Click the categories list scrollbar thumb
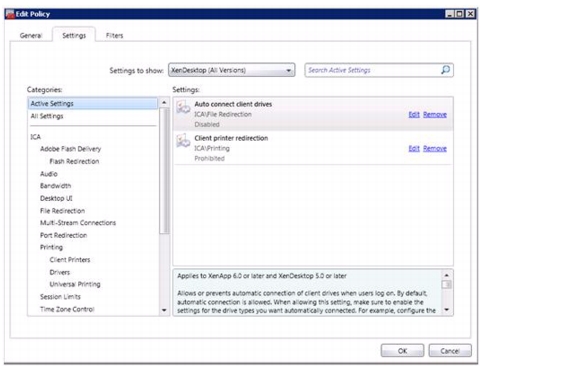Viewport: 576px width, 366px height. pos(164,171)
